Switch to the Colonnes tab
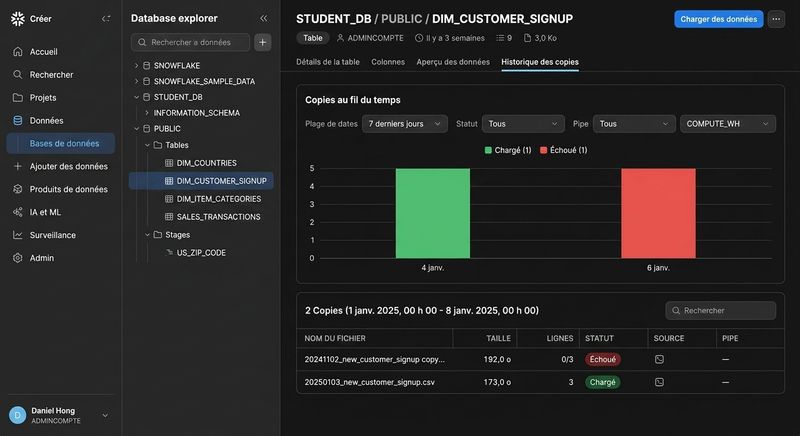This screenshot has width=800, height=436. pos(388,62)
